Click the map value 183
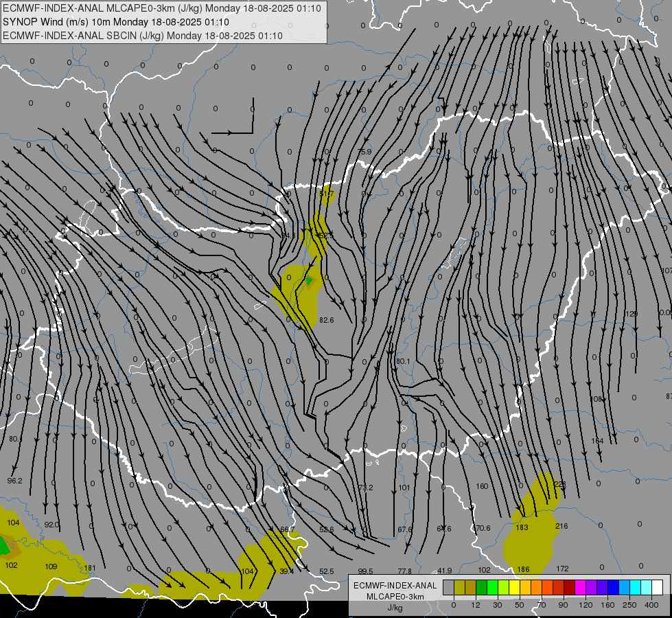 coord(522,527)
